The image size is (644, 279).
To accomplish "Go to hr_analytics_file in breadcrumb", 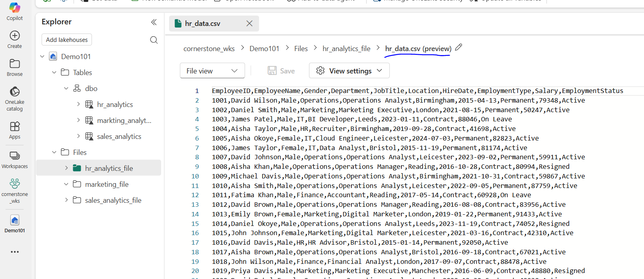I will pos(347,49).
